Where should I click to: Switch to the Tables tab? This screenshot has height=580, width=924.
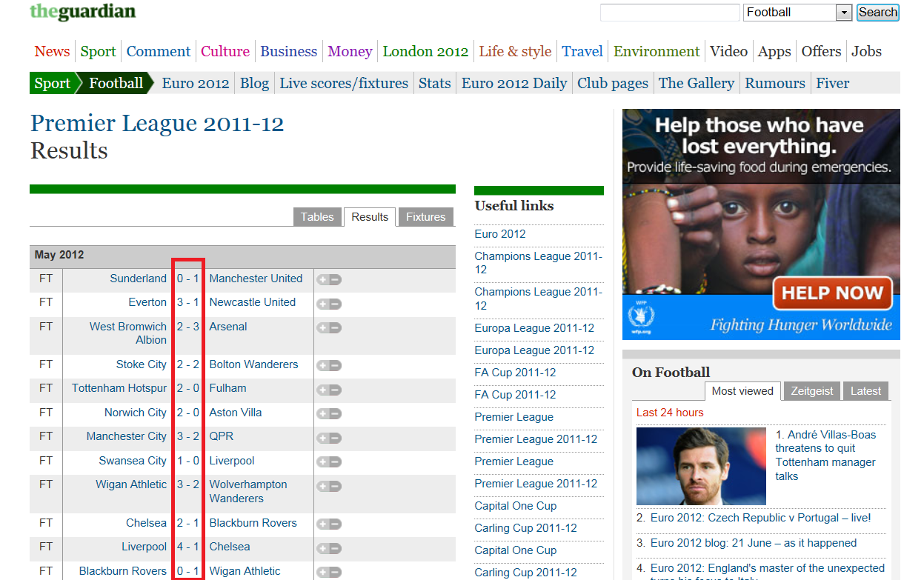click(317, 217)
